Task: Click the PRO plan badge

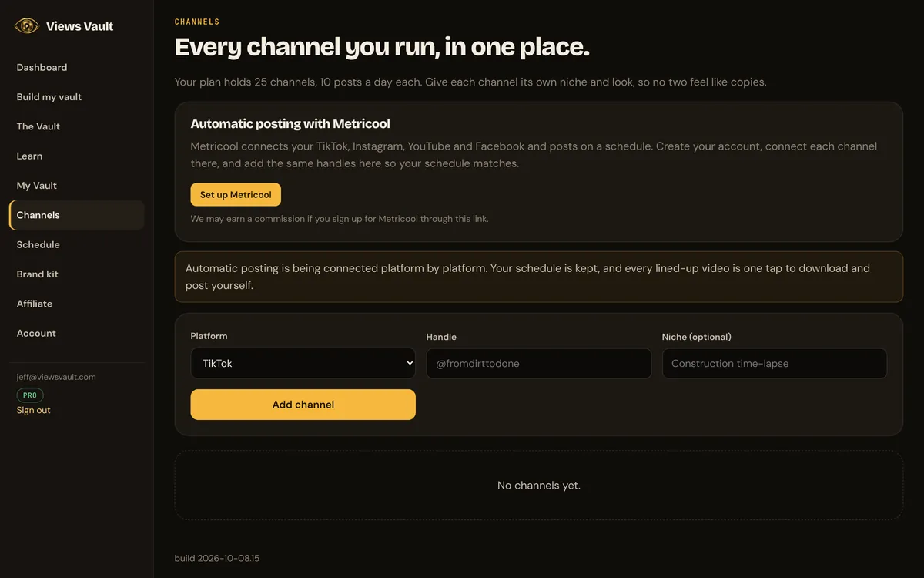Action: (x=30, y=395)
